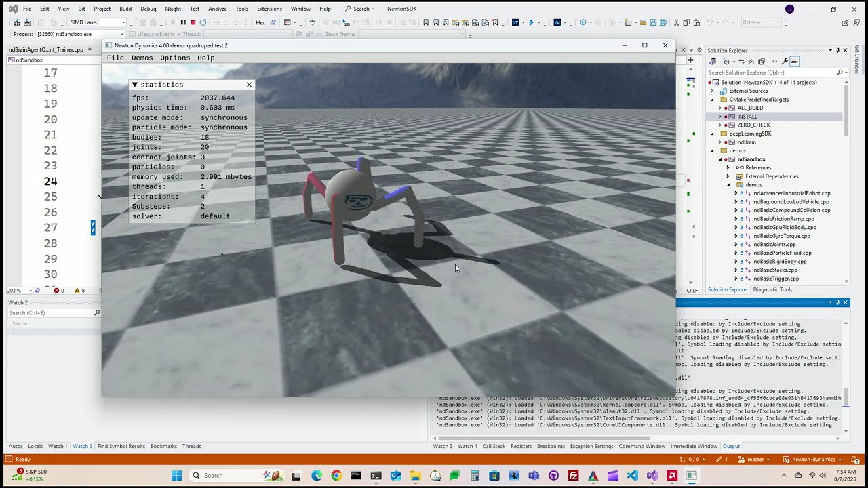Open Visual Studio Debug menu

(148, 9)
